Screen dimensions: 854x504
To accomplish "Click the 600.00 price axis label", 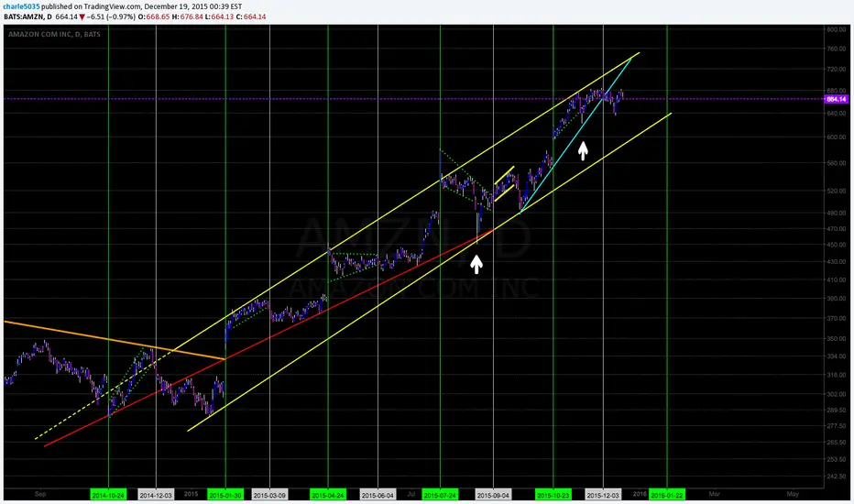I will pyautogui.click(x=836, y=137).
